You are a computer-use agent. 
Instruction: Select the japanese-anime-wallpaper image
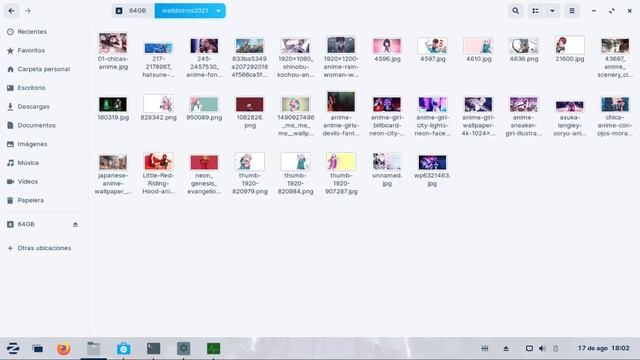click(x=113, y=162)
